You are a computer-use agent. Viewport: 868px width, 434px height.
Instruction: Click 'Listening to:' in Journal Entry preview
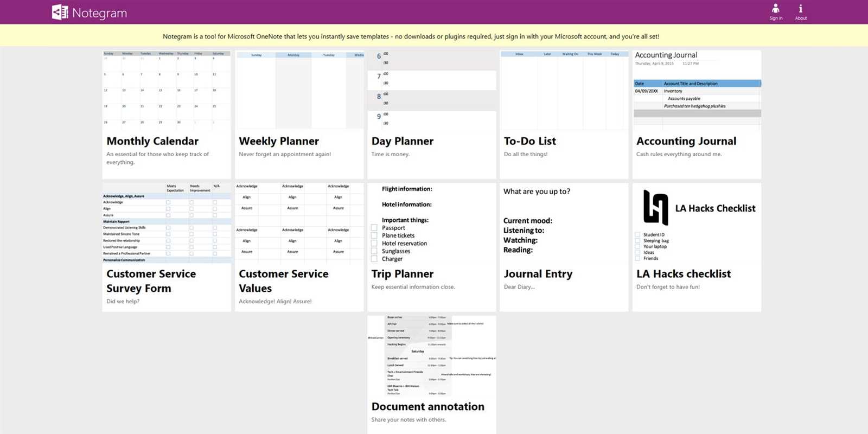point(524,231)
